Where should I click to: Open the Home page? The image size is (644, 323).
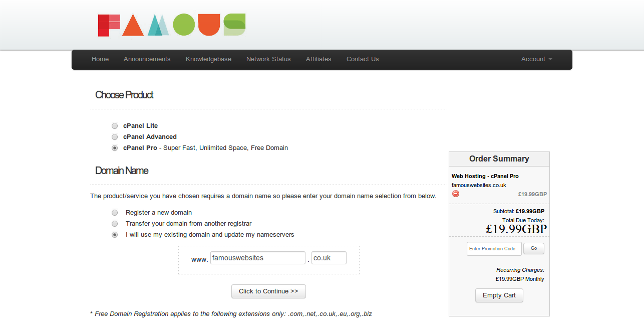pyautogui.click(x=100, y=59)
